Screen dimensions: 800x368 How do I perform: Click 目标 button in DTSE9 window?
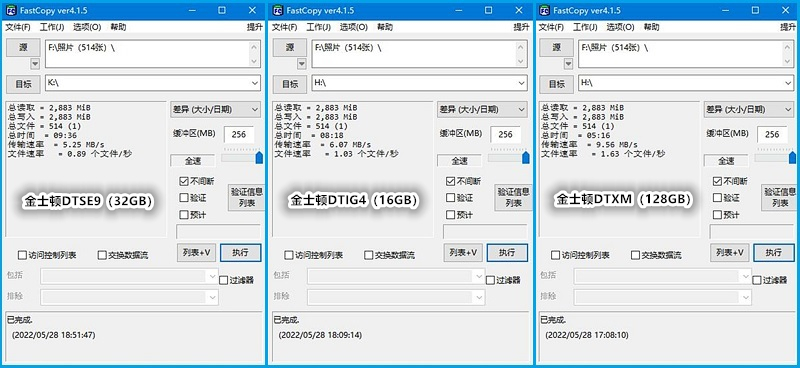pos(23,84)
